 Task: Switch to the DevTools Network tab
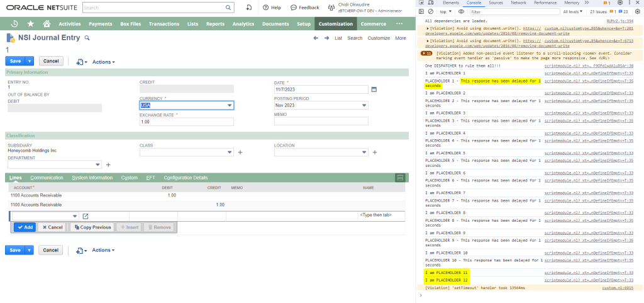(x=518, y=3)
